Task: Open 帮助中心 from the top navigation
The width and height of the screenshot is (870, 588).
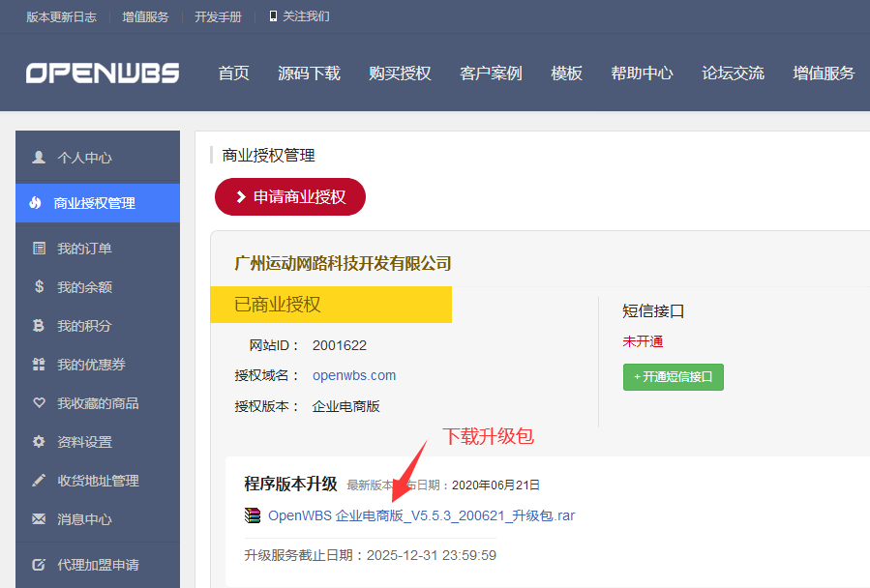Action: point(642,73)
